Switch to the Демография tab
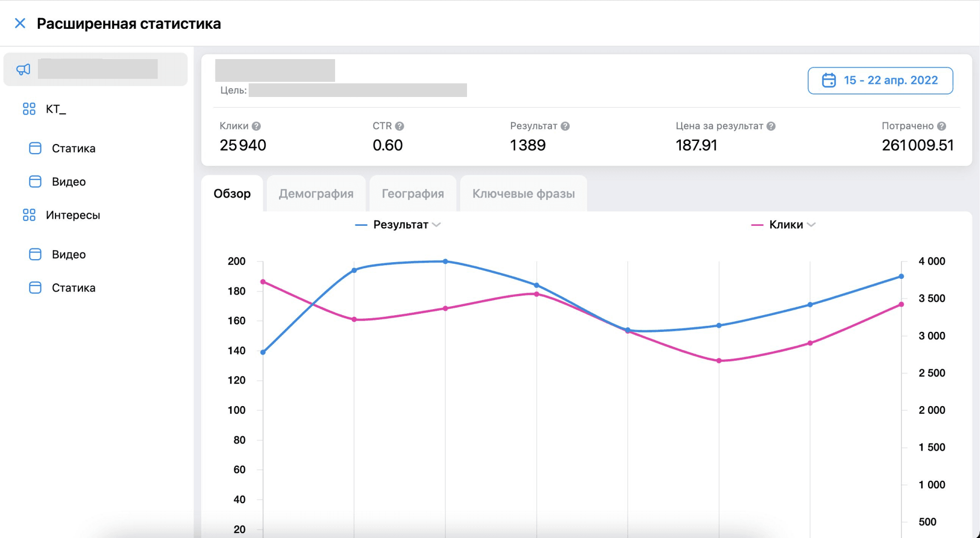The image size is (980, 538). (316, 193)
